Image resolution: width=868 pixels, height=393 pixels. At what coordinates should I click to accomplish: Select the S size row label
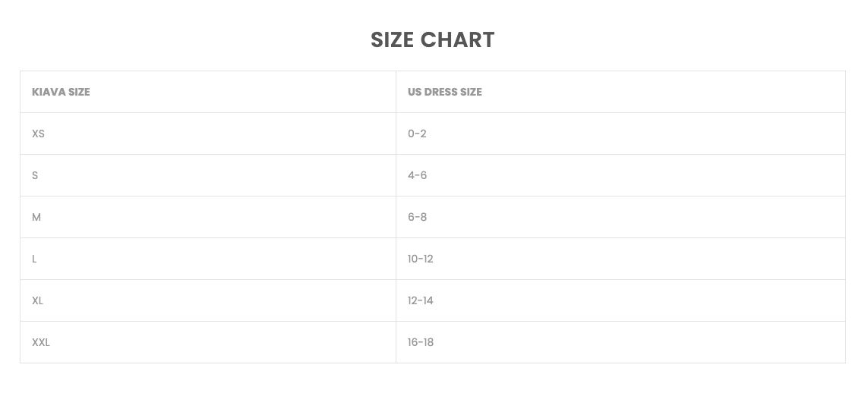coord(35,175)
